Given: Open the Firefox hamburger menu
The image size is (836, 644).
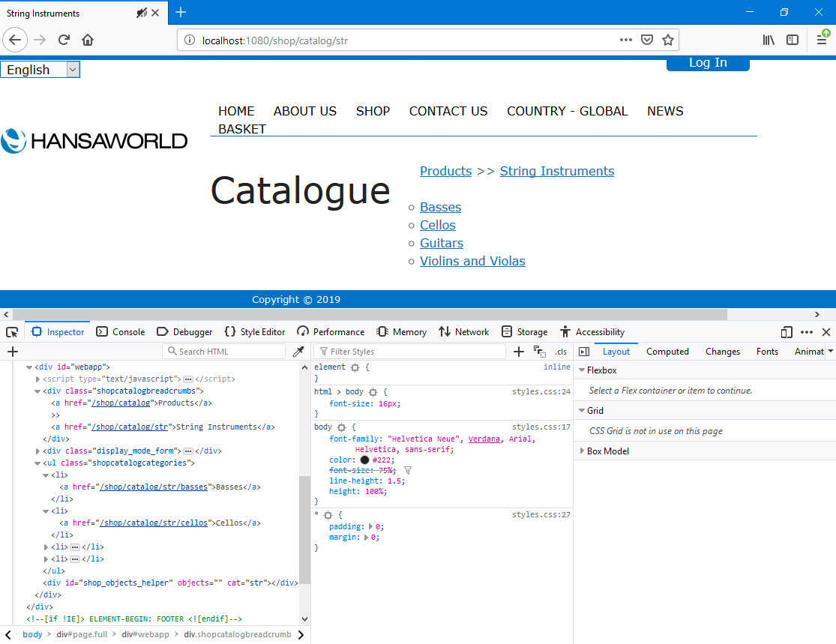Looking at the screenshot, I should [x=822, y=40].
